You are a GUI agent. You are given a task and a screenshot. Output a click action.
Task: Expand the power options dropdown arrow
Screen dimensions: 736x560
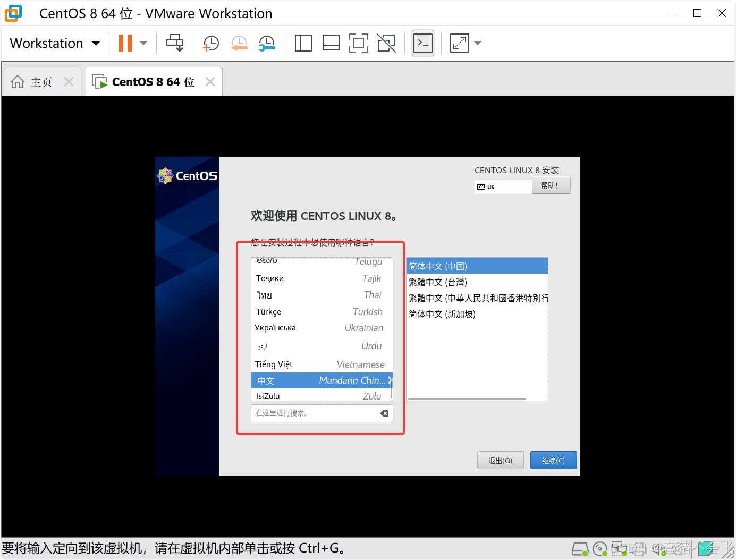click(143, 43)
